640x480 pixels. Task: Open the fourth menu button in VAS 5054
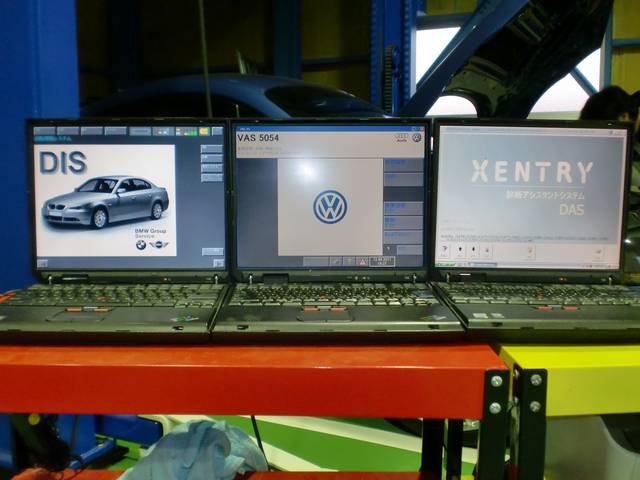(404, 208)
